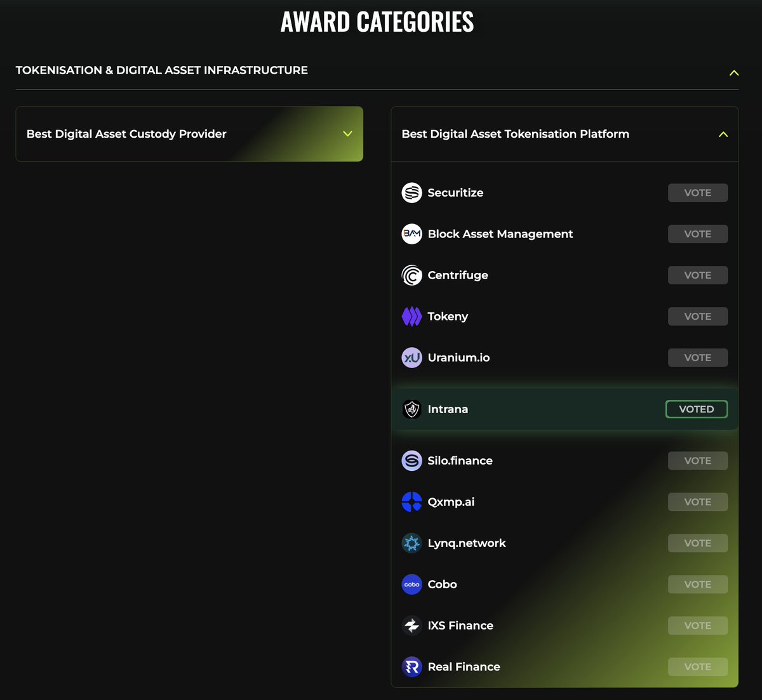Click the Tokenisation & Digital Asset Infrastructure heading

pos(162,70)
